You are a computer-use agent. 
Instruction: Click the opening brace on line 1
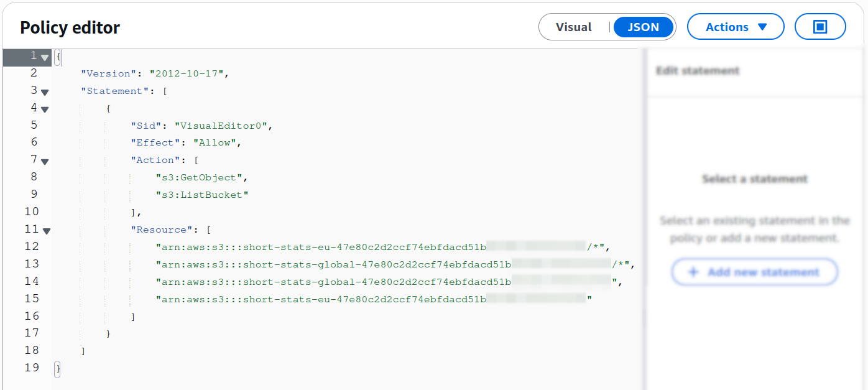[x=57, y=56]
